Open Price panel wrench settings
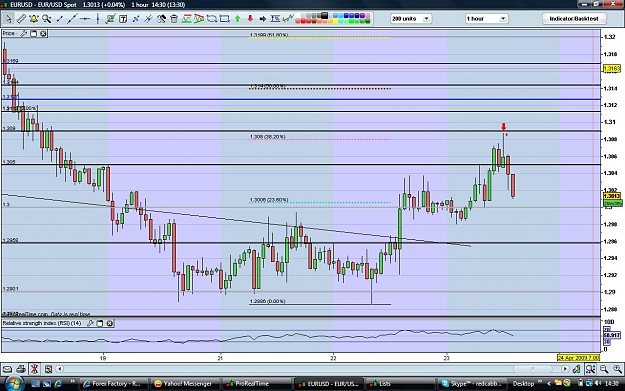 point(24,33)
